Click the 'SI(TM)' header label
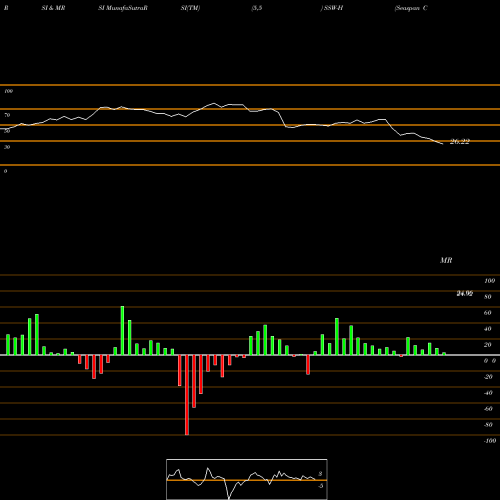 click(x=190, y=8)
